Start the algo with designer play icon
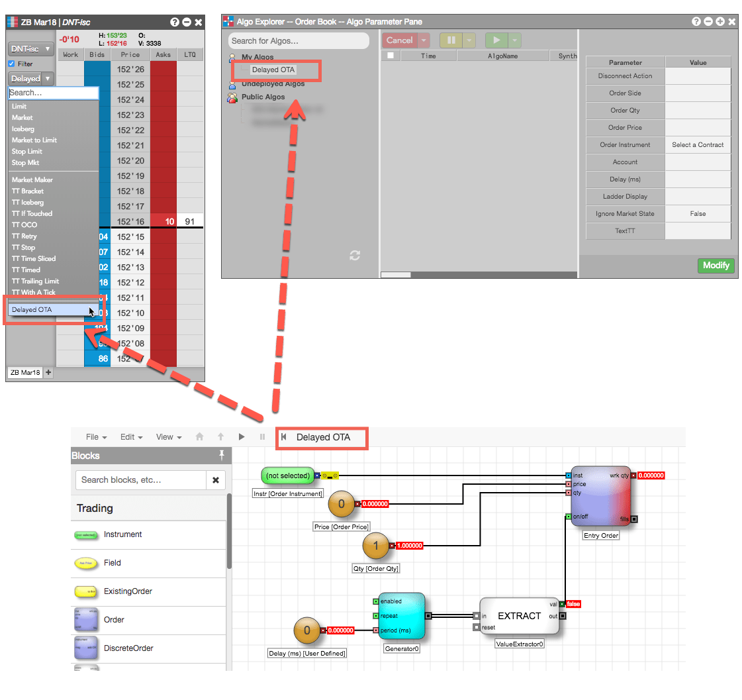Image resolution: width=742 pixels, height=700 pixels. [242, 436]
